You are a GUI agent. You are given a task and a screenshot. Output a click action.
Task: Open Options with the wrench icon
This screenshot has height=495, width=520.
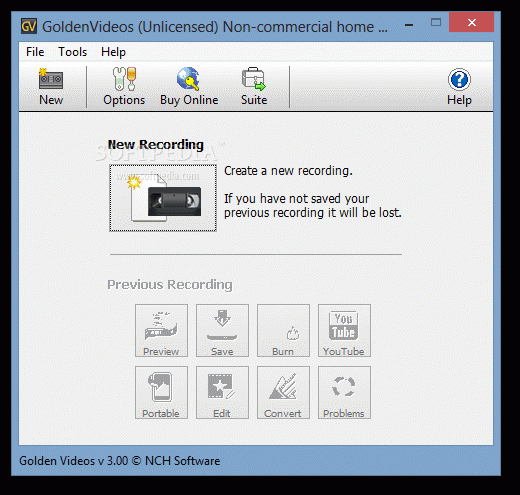(x=124, y=79)
